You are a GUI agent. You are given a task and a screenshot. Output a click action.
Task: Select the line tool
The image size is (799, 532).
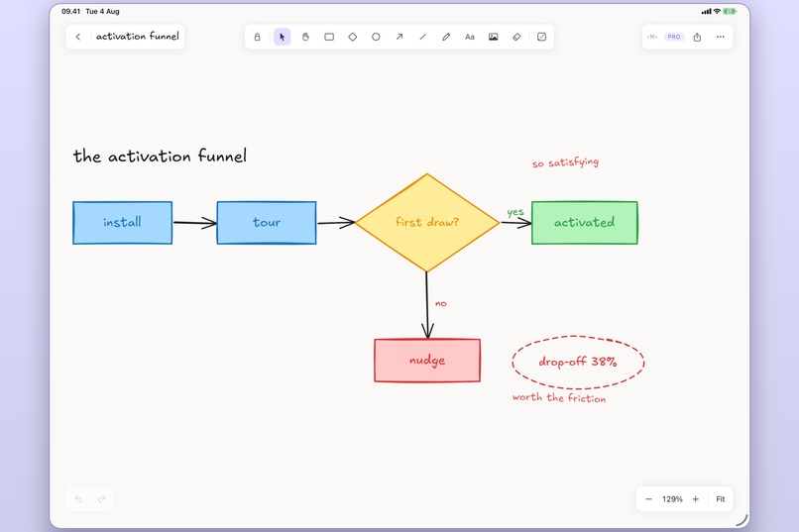(x=423, y=37)
